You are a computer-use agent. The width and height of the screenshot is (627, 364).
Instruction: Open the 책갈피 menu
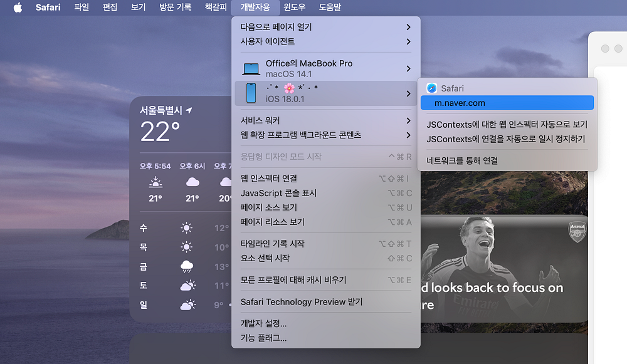point(216,7)
